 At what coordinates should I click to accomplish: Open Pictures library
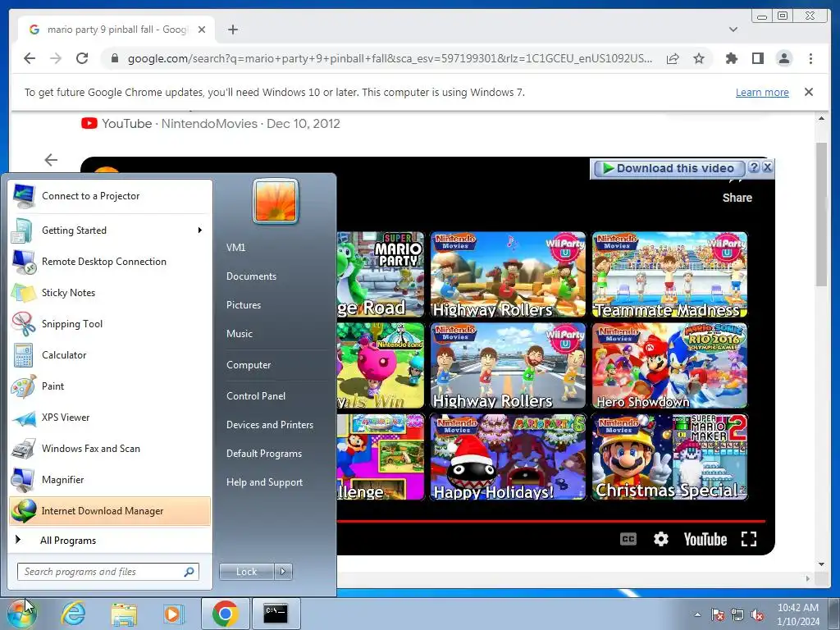tap(244, 305)
